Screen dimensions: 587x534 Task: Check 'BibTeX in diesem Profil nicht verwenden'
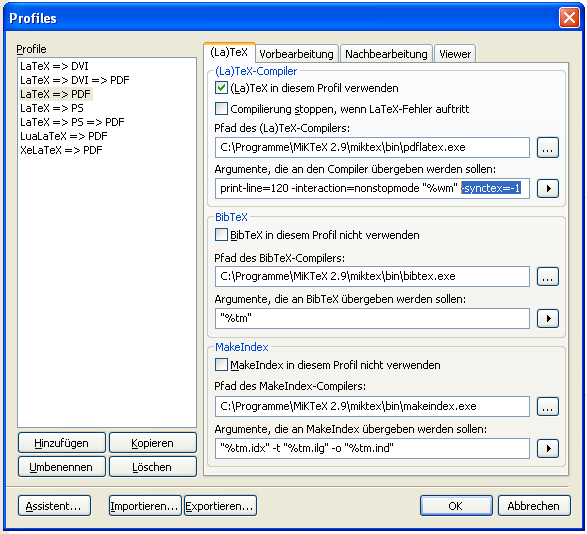pyautogui.click(x=221, y=235)
